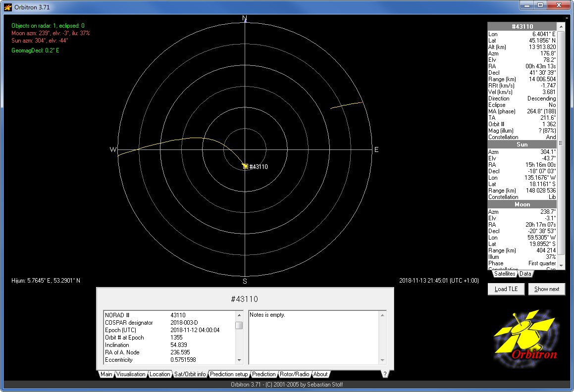Click the Sun section header in data panel
The height and width of the screenshot is (392, 574).
click(522, 145)
